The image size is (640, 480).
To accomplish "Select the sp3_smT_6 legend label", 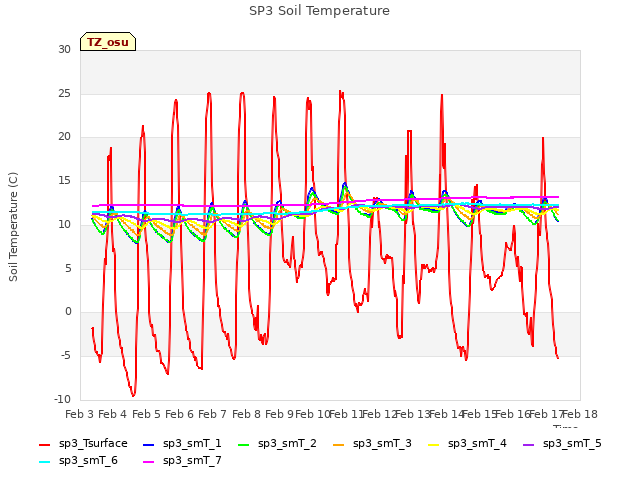I will coord(88,460).
